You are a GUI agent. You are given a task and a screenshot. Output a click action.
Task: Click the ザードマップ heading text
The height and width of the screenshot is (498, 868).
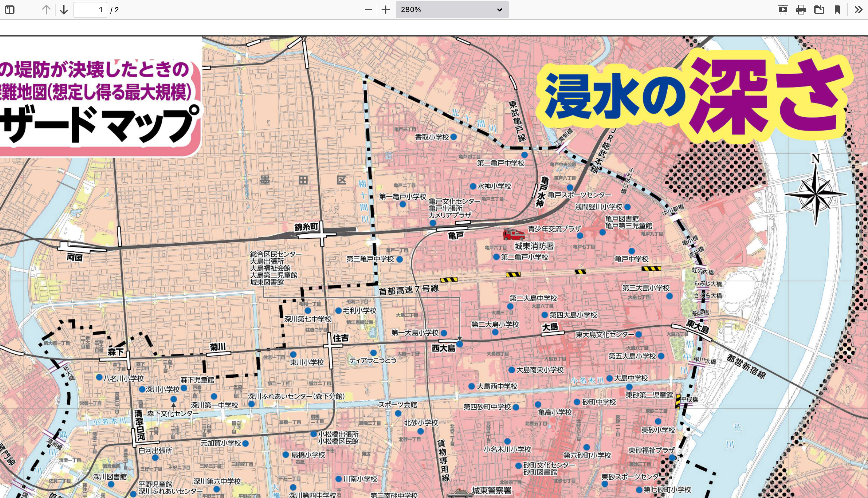tap(100, 124)
